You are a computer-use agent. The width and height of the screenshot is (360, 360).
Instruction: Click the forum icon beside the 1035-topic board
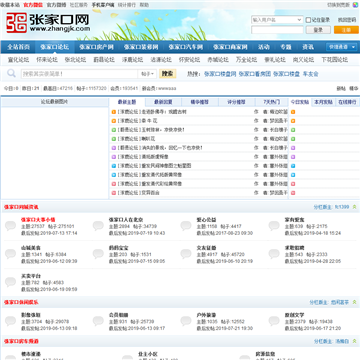point(186,321)
